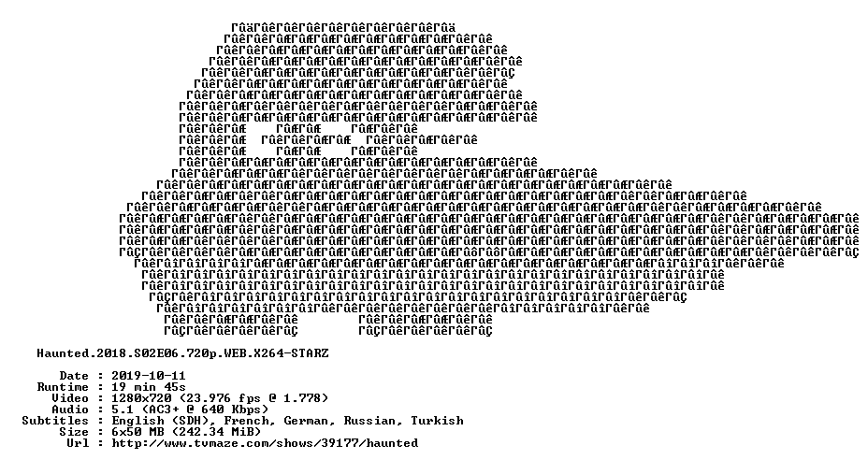Click the audio value 5.1 AC3+ 640 Kbps
This screenshot has width=868, height=460.
point(190,410)
